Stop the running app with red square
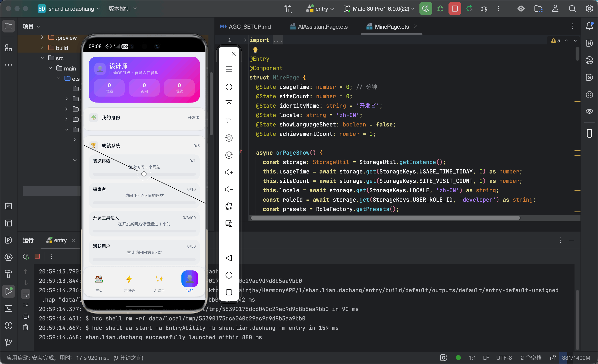This screenshot has height=364, width=598. tap(454, 9)
